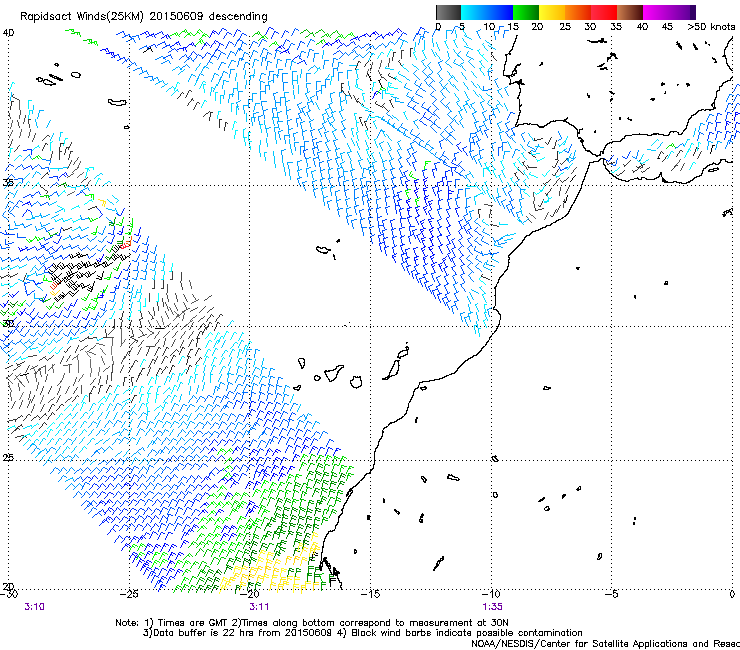Click the Tenerife island outline in the Canaries
Screen dimensions: 740x650
click(x=334, y=372)
